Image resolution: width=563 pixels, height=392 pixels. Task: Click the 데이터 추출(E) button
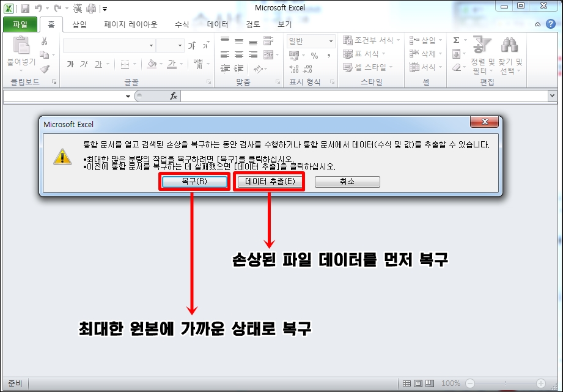(270, 182)
